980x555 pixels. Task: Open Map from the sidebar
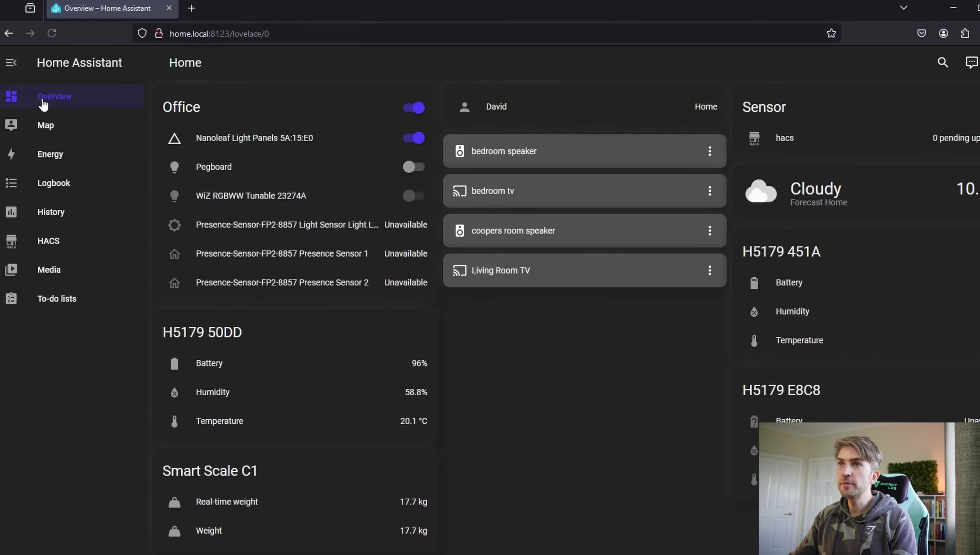[x=72, y=125]
